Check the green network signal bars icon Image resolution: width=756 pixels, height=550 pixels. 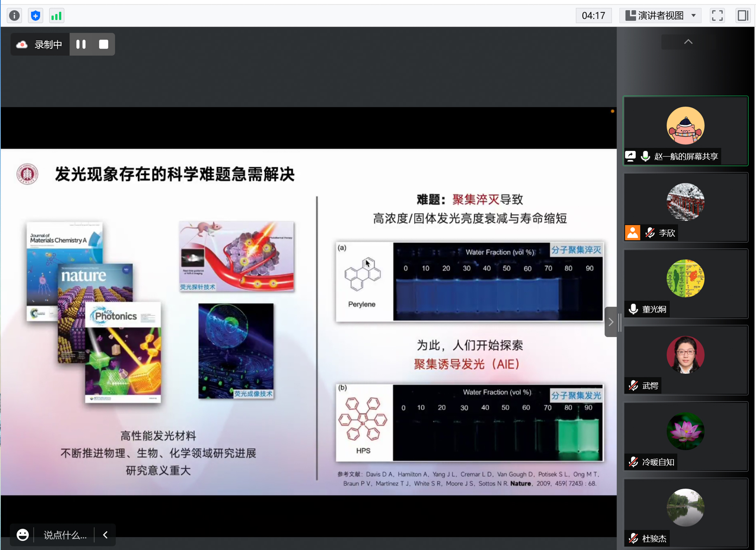56,16
